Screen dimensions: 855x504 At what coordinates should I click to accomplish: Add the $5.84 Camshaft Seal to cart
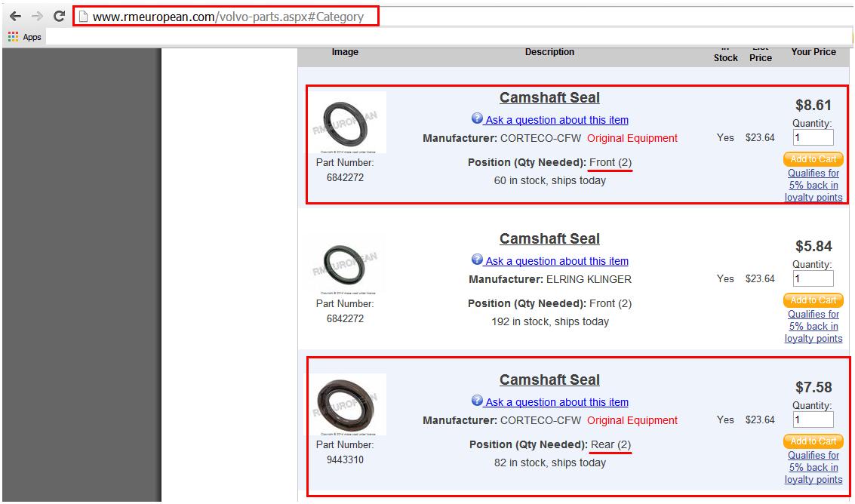coord(813,300)
